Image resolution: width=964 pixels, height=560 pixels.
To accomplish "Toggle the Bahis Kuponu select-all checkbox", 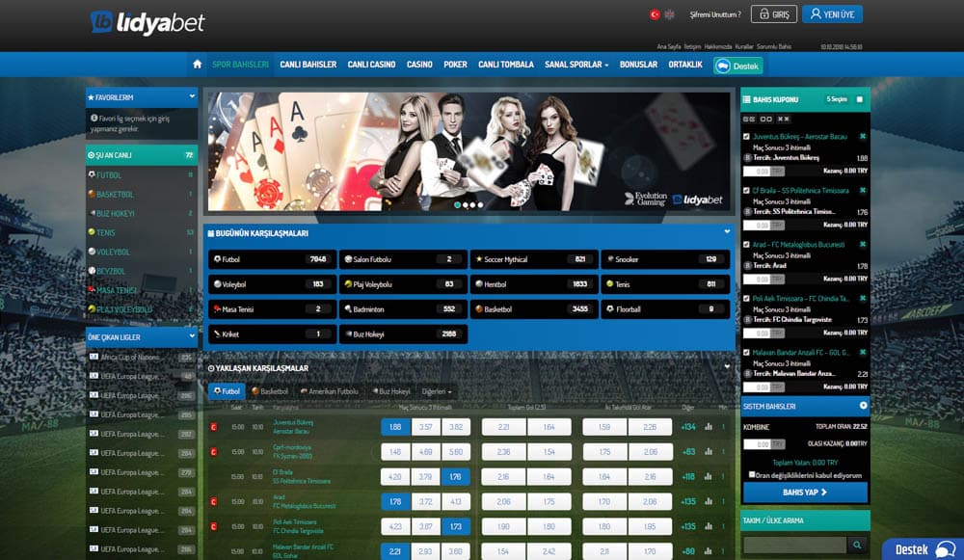I will pyautogui.click(x=860, y=99).
